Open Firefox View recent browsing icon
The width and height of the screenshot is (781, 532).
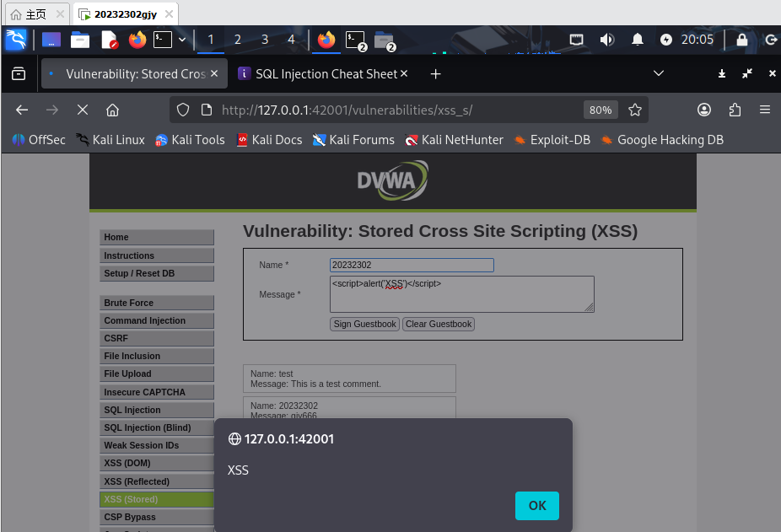19,73
